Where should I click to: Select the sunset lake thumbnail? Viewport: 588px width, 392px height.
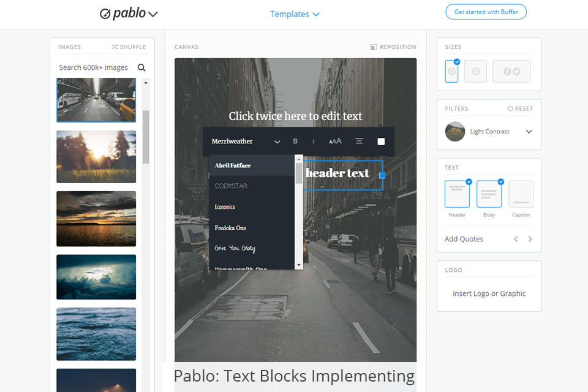coord(96,219)
